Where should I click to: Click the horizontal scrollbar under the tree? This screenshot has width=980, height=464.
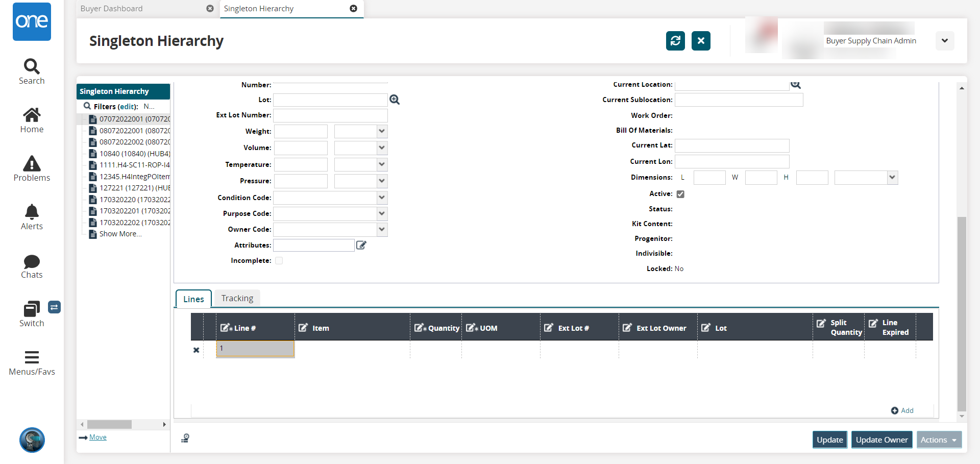[x=109, y=425]
